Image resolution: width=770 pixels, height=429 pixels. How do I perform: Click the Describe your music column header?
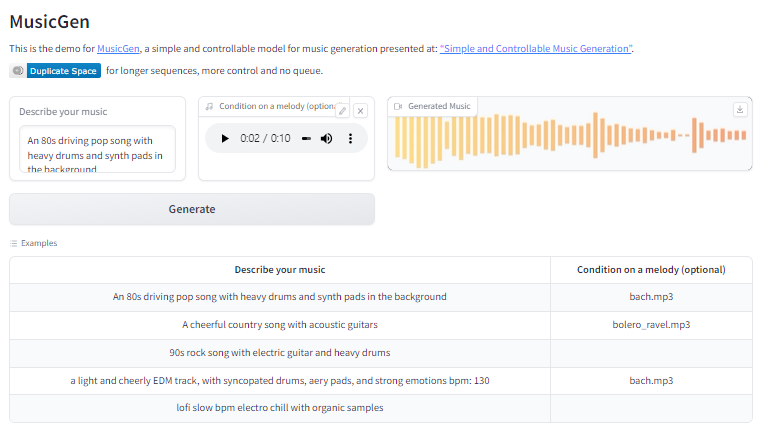[x=279, y=270]
